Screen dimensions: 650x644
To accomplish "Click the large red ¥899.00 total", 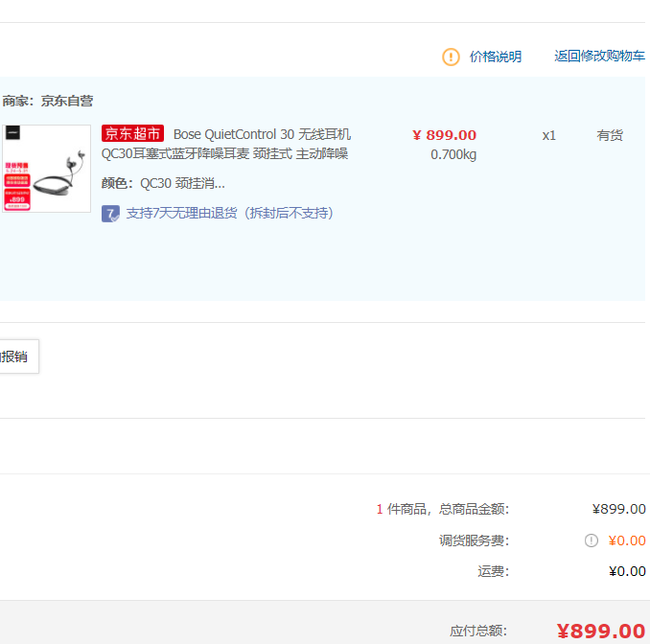I will 601,632.
